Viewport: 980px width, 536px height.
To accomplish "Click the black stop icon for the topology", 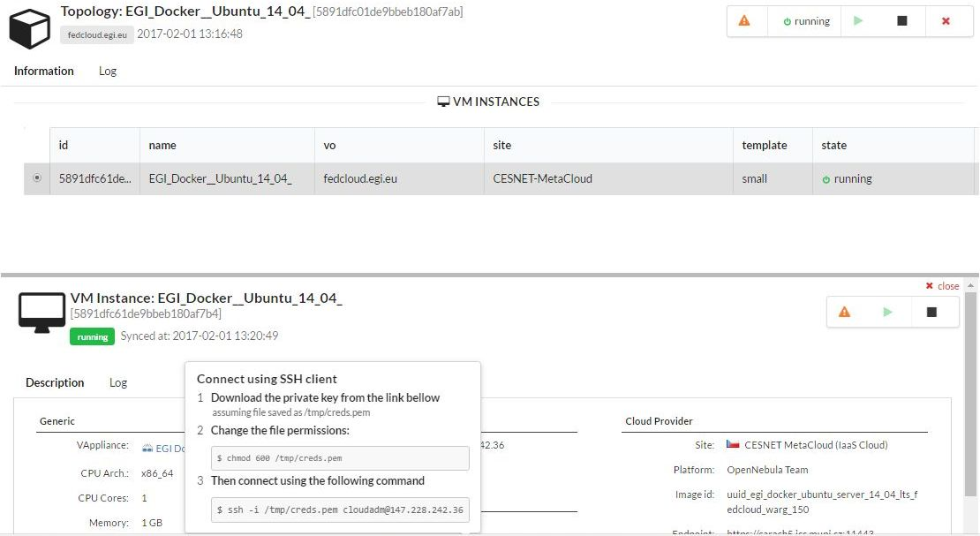I will 903,20.
